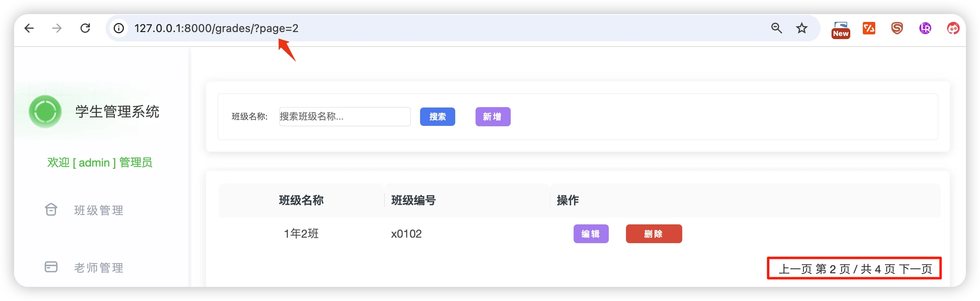980x301 pixels.
Task: Open the orange slash-A extension icon
Action: (869, 28)
